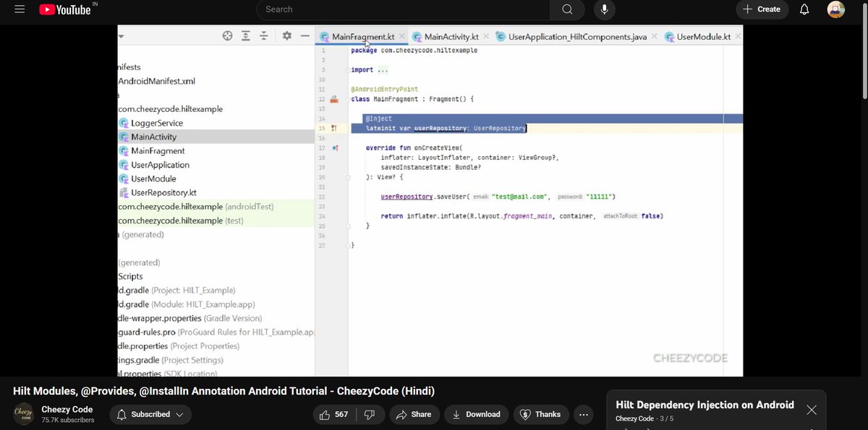Go to the YouTube home logo
The height and width of the screenshot is (430, 868).
click(65, 9)
